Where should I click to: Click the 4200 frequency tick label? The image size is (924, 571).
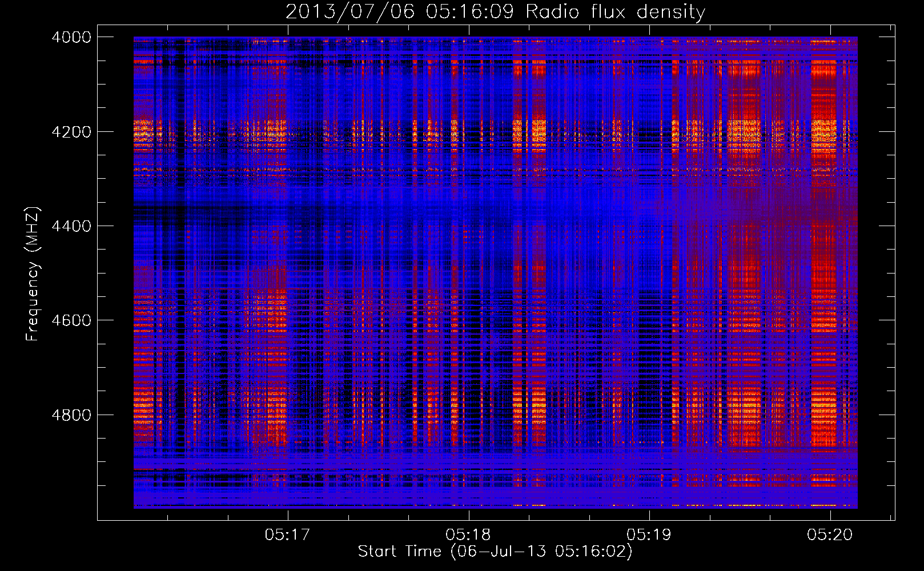[71, 132]
